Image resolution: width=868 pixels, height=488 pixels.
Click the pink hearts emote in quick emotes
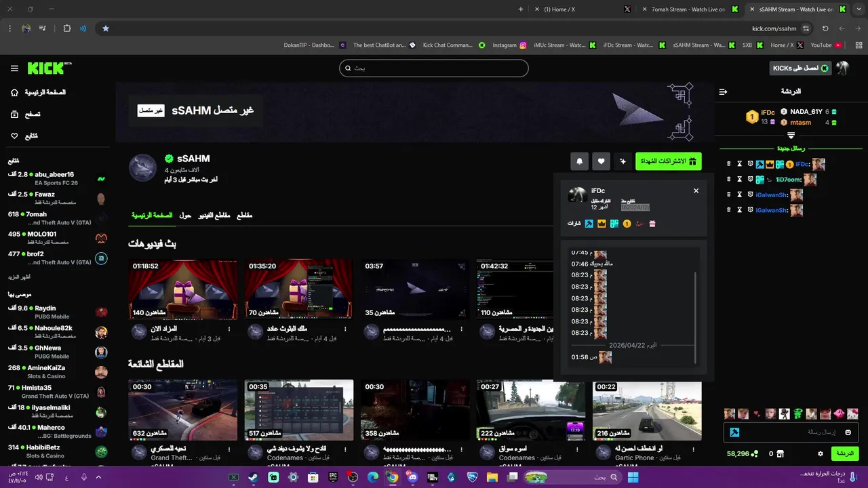(757, 413)
